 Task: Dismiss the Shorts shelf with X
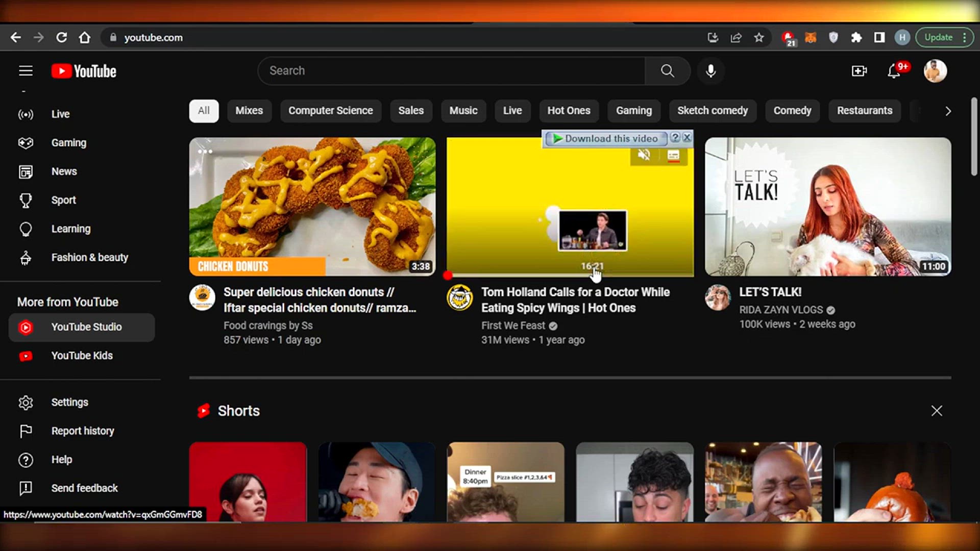click(x=937, y=411)
